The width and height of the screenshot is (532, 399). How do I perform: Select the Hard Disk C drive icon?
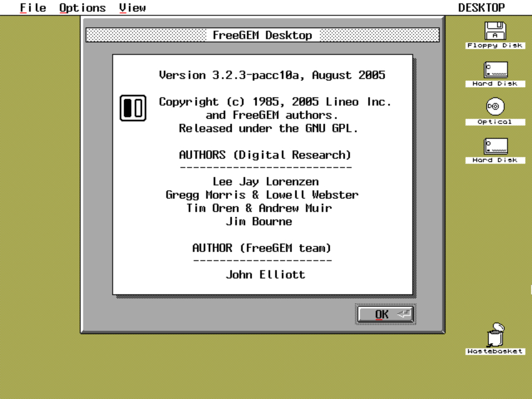pos(495,70)
